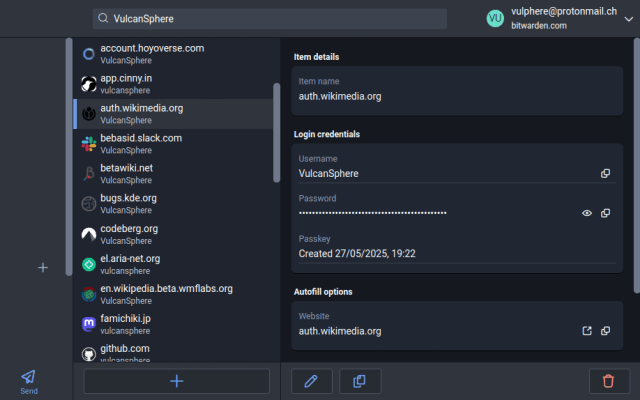Select account.hoyoverse.com entry
Image resolution: width=640 pixels, height=400 pixels.
173,54
